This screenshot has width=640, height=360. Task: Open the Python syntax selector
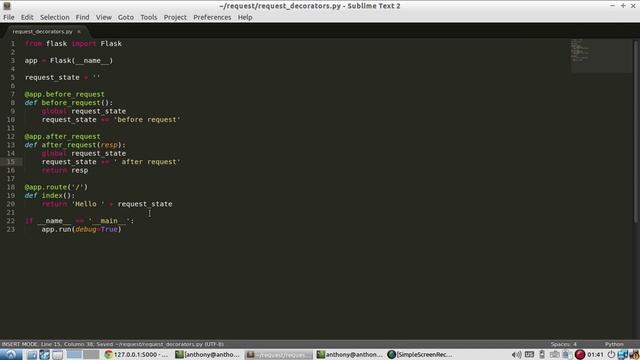pyautogui.click(x=614, y=344)
